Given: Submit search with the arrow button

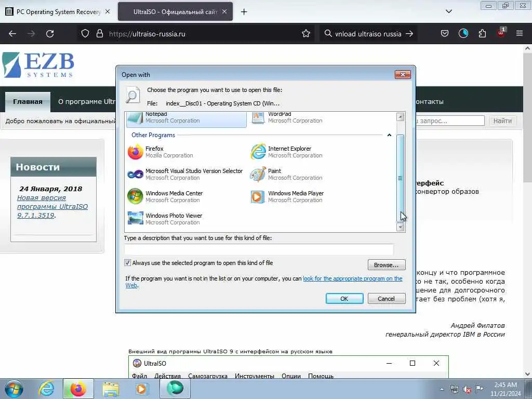Looking at the screenshot, I should tap(409, 34).
